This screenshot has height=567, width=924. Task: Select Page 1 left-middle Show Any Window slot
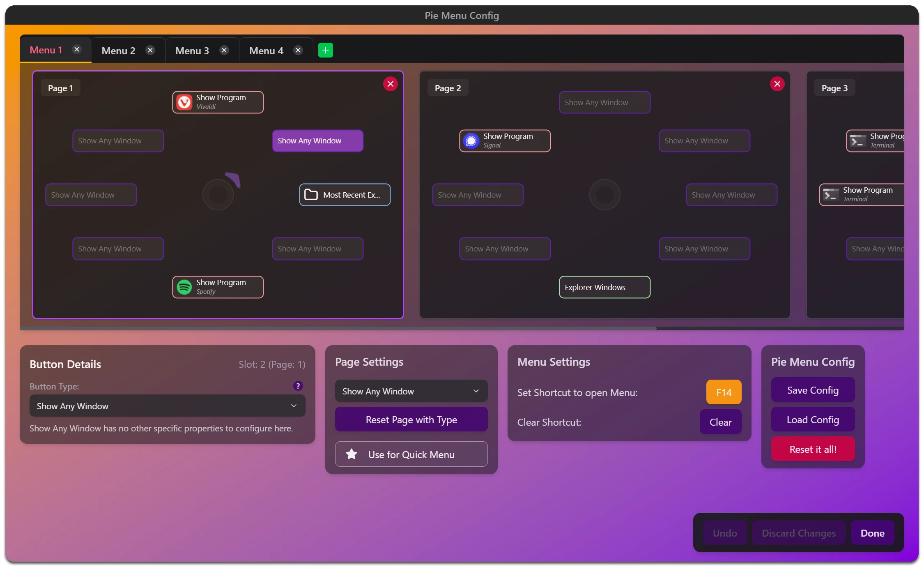pos(91,195)
